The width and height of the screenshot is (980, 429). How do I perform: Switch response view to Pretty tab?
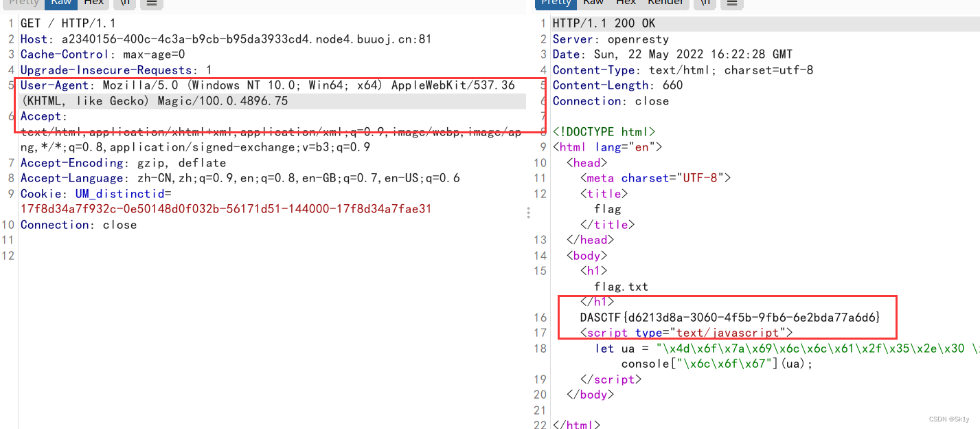coord(556,3)
